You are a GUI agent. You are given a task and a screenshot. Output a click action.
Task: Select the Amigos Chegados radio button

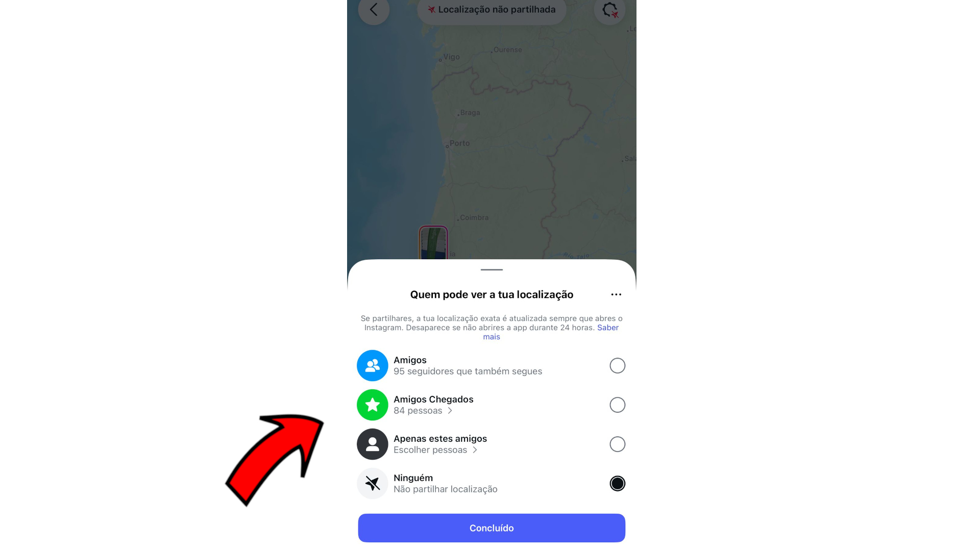[x=618, y=405]
